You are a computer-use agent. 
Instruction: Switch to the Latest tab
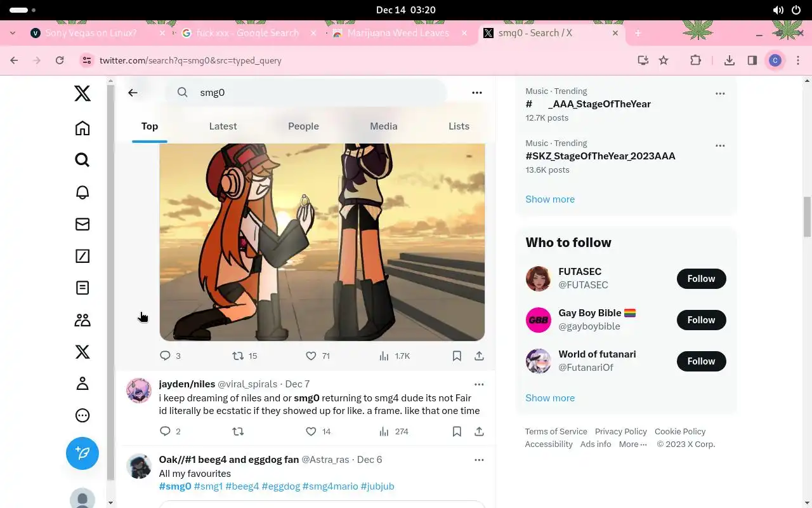coord(223,126)
